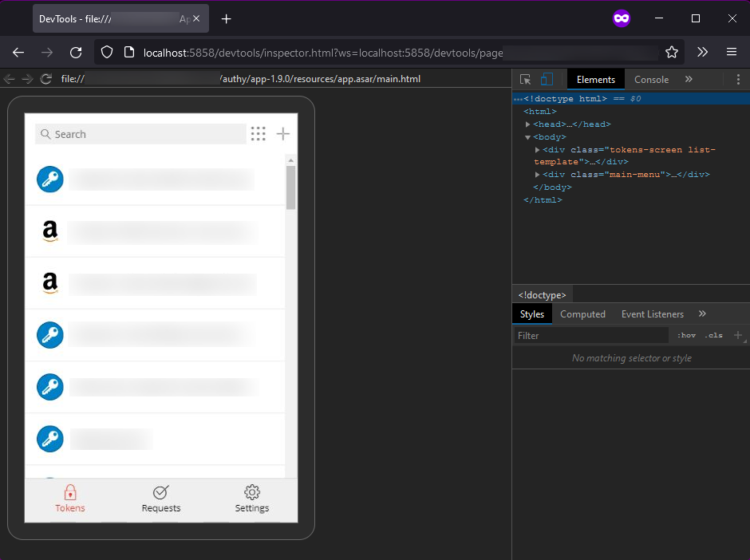
Task: Switch to the Console tab
Action: [651, 80]
